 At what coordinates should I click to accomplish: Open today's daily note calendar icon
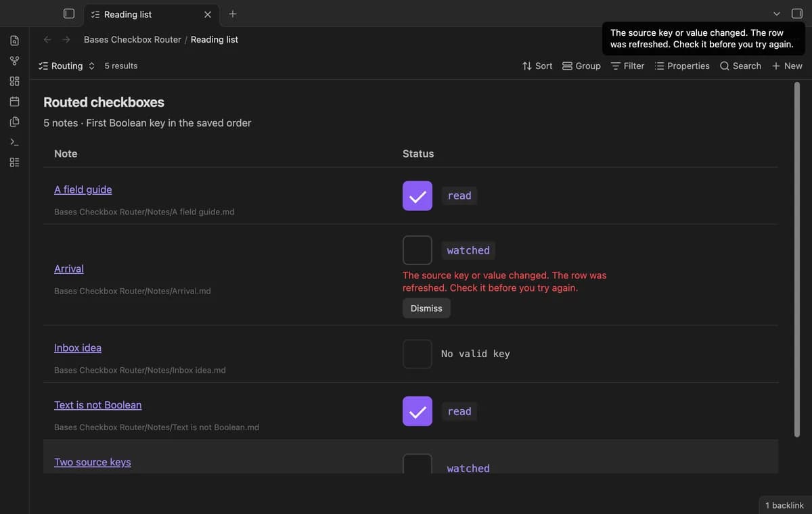coord(14,101)
